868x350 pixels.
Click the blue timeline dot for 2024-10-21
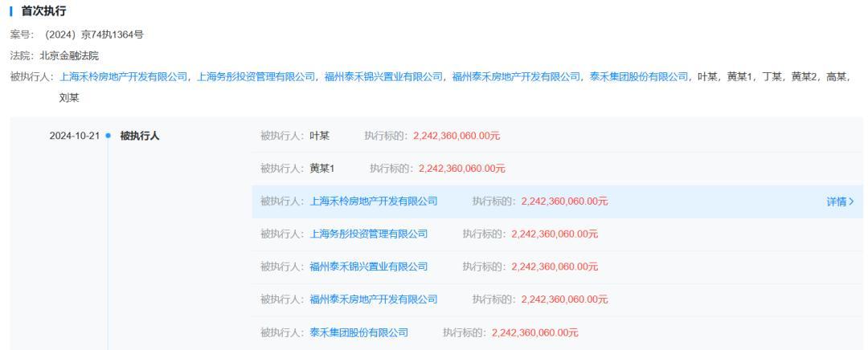click(x=108, y=136)
